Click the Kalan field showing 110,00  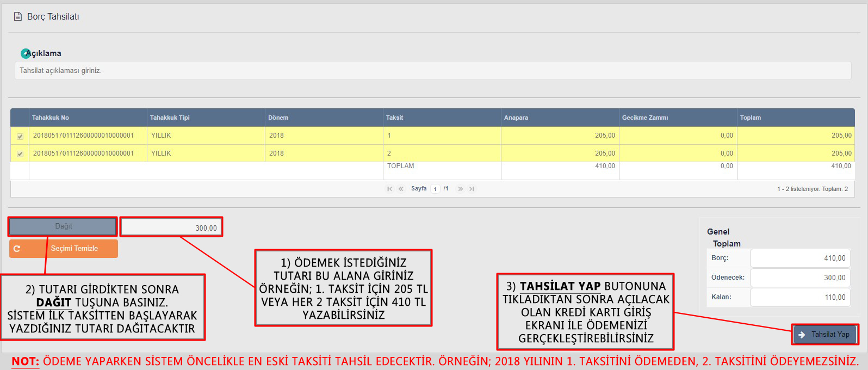[x=800, y=298]
